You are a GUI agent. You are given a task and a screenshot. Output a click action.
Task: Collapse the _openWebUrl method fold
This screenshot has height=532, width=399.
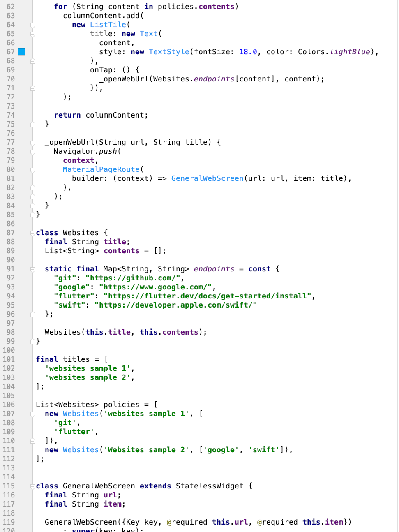click(33, 142)
